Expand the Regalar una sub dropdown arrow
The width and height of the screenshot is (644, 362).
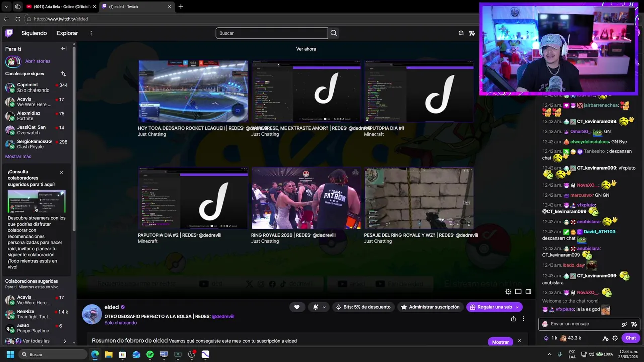tap(517, 307)
